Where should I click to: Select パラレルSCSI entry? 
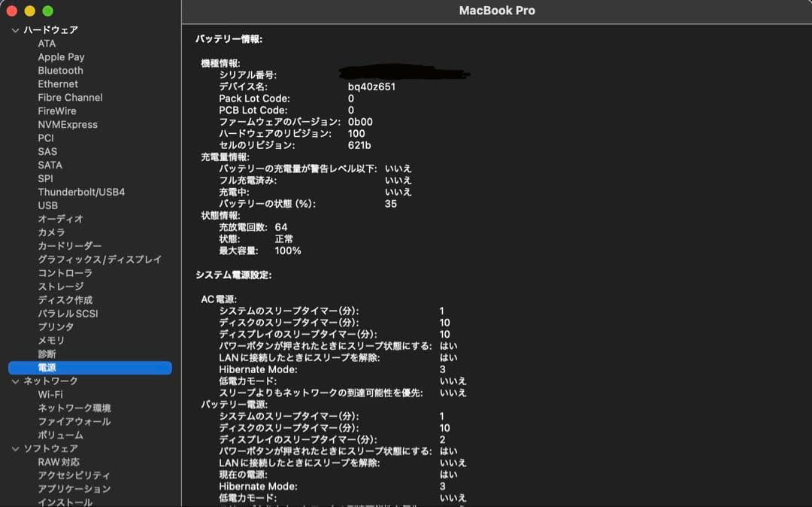68,314
